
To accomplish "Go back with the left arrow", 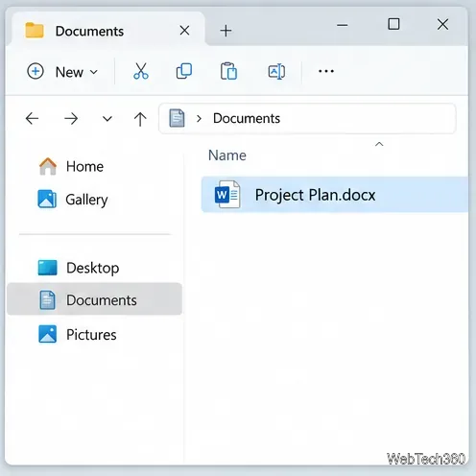I will point(32,119).
